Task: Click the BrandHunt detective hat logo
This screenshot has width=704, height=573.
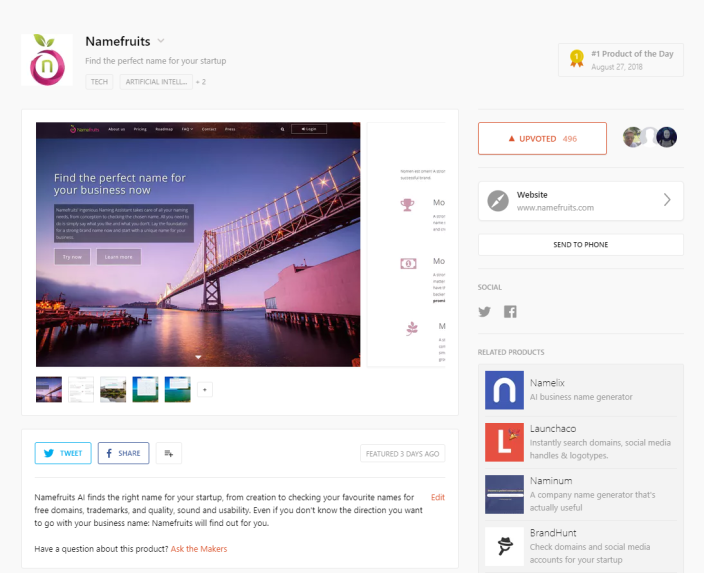Action: pos(504,547)
